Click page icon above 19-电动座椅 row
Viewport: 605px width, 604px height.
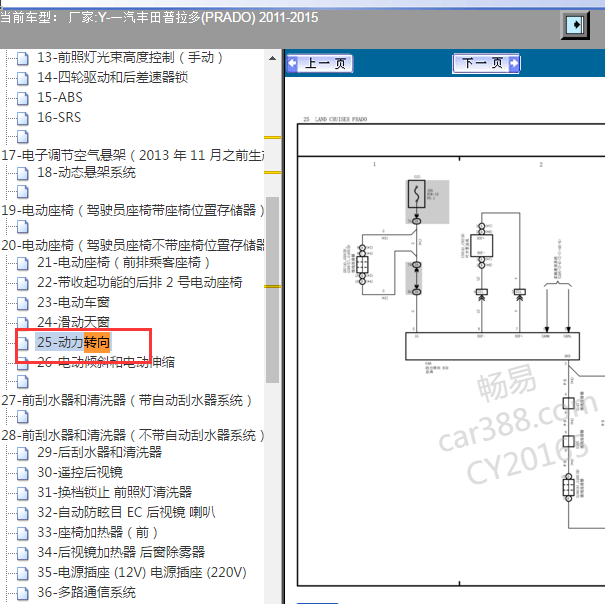23,191
